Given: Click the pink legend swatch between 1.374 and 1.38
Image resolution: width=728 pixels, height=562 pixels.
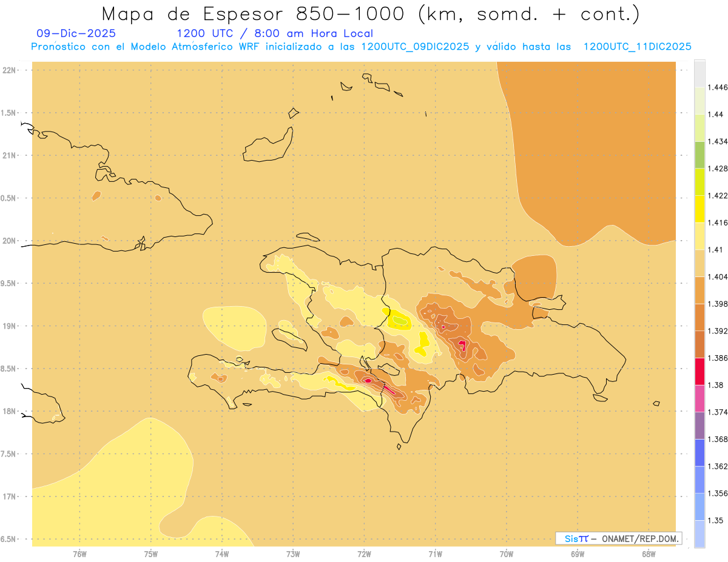Looking at the screenshot, I should (x=699, y=398).
